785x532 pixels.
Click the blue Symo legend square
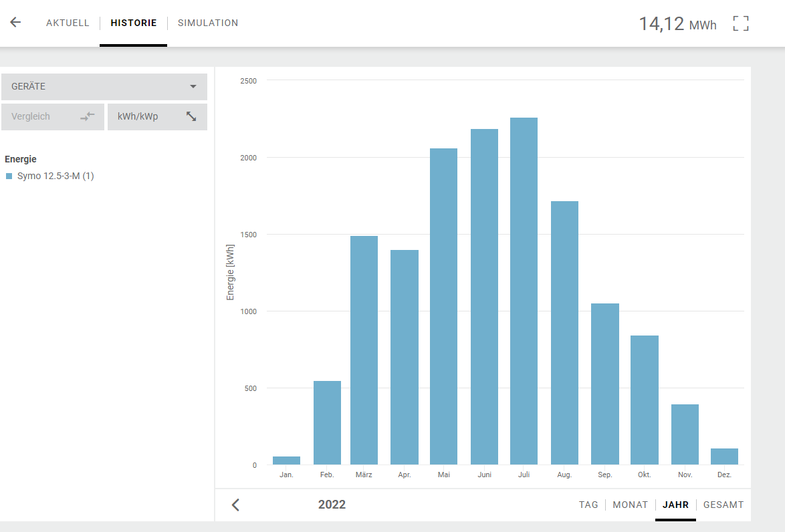point(9,176)
